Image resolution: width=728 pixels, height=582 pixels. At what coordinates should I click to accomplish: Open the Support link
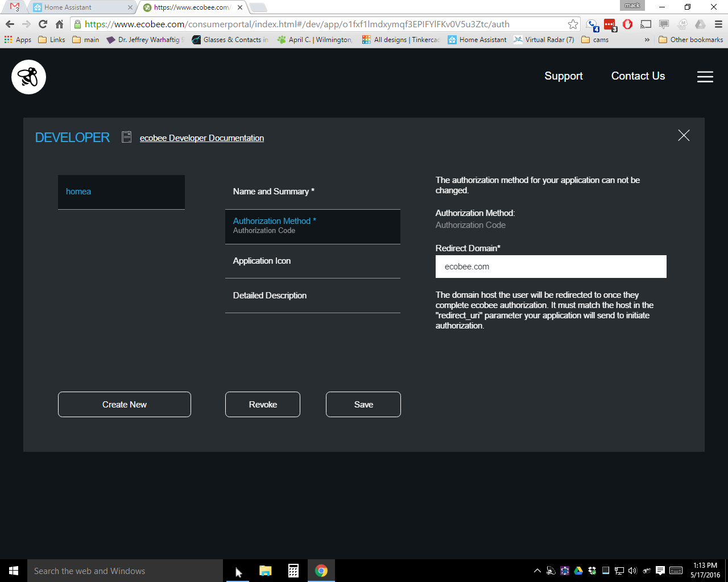point(564,76)
